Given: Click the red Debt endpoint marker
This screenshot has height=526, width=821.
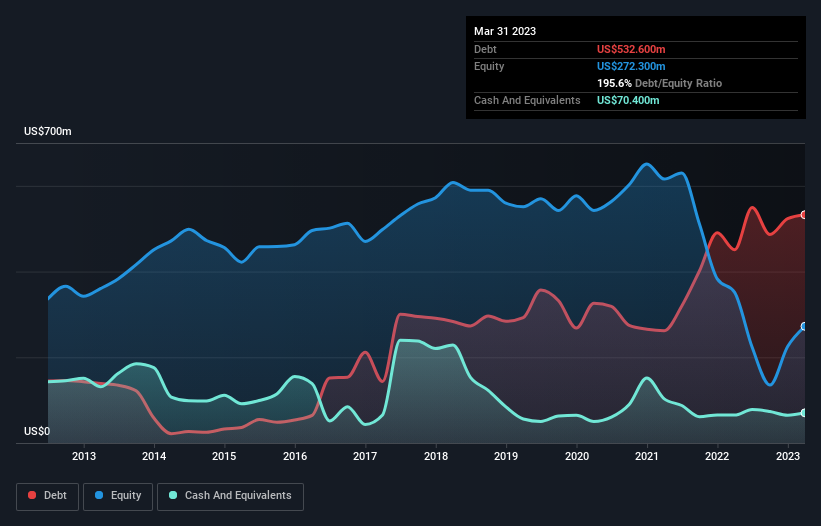Looking at the screenshot, I should [x=804, y=215].
